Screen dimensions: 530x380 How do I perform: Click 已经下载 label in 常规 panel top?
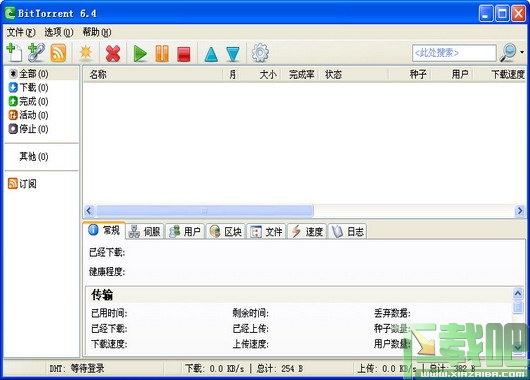[x=107, y=252]
